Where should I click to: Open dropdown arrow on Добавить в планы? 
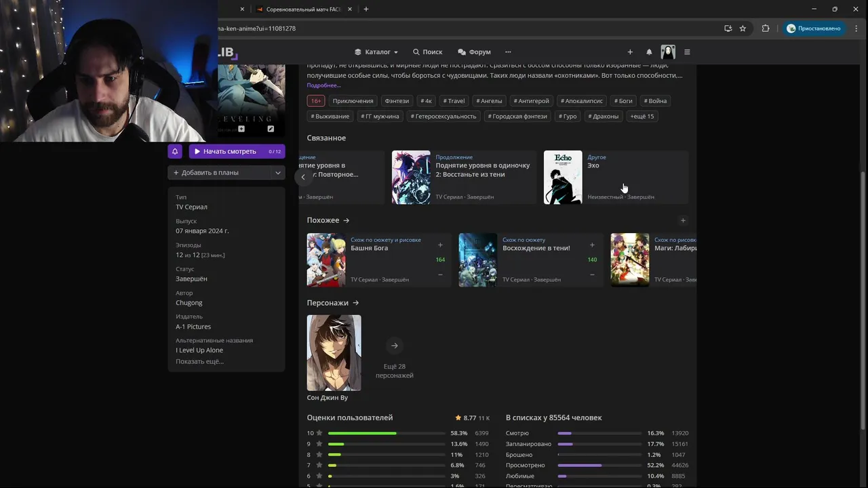click(277, 173)
